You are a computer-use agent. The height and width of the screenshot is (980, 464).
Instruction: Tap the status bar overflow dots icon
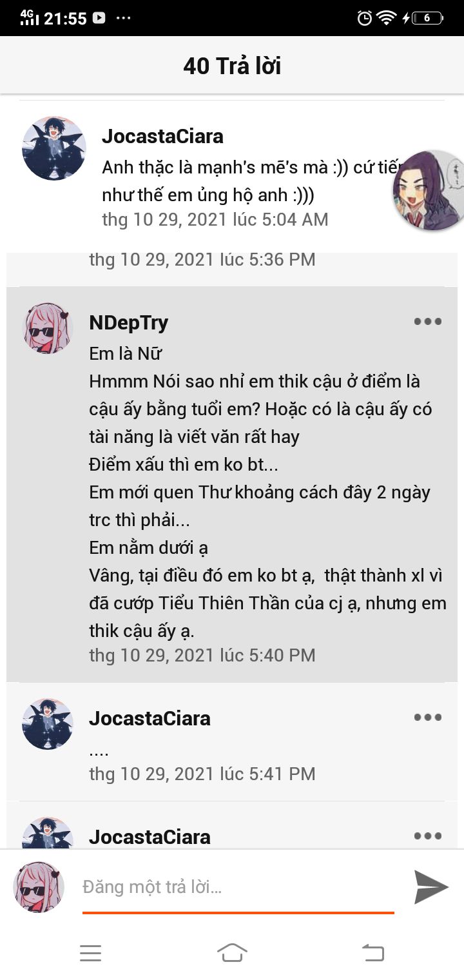[123, 18]
